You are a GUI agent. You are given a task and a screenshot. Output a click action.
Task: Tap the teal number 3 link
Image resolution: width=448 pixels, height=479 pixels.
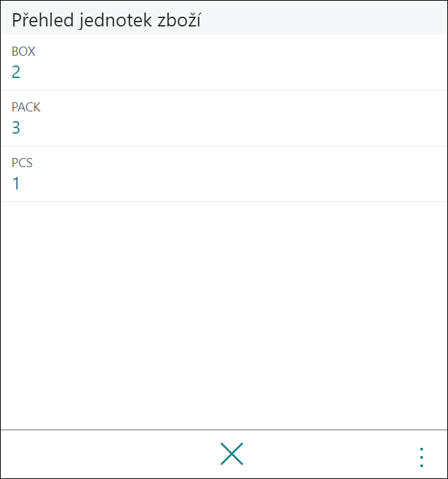point(16,127)
